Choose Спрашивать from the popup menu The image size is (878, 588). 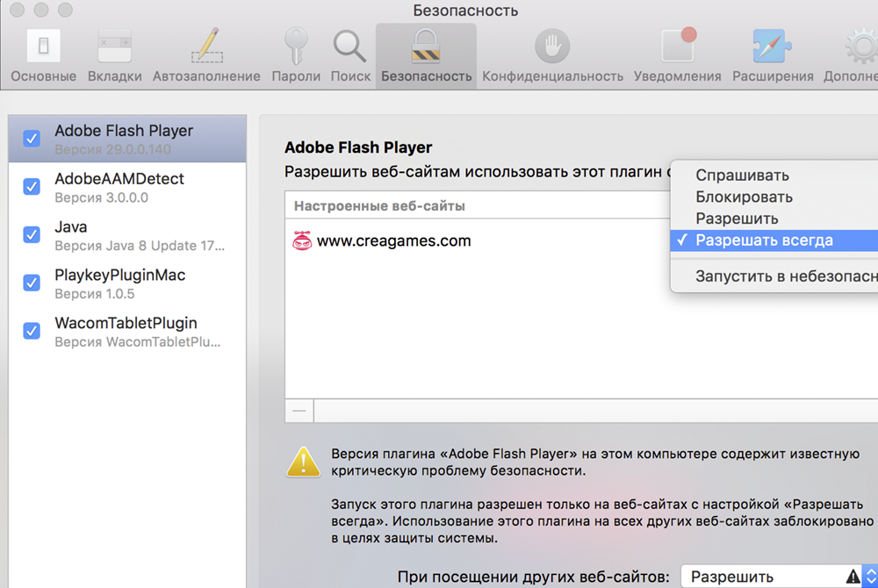pyautogui.click(x=742, y=176)
